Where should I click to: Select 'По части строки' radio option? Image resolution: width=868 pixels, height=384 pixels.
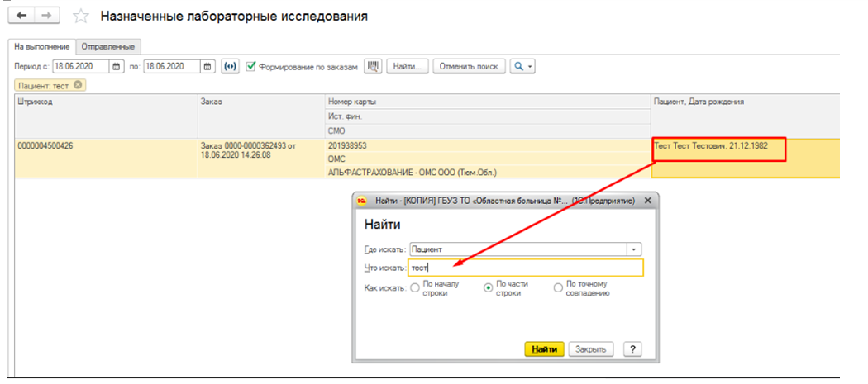(487, 288)
